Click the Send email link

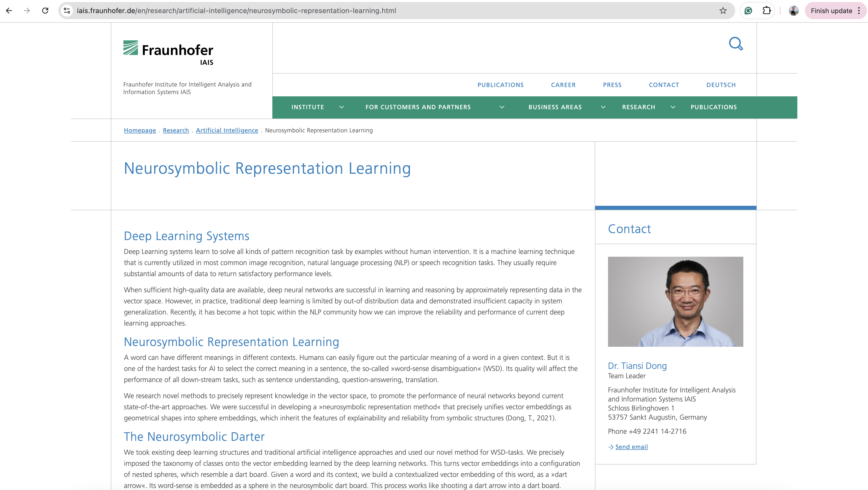point(631,447)
